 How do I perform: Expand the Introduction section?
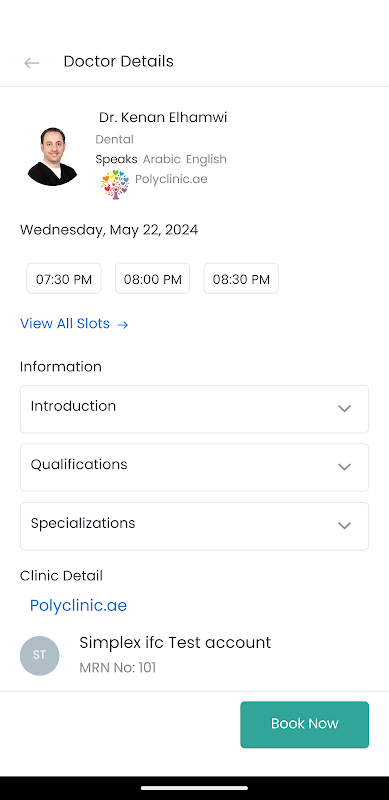click(x=194, y=409)
